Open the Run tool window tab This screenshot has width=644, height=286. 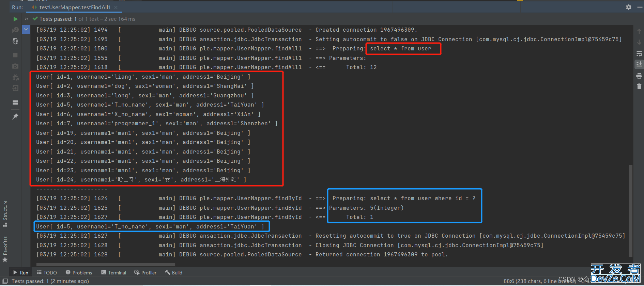[20, 273]
